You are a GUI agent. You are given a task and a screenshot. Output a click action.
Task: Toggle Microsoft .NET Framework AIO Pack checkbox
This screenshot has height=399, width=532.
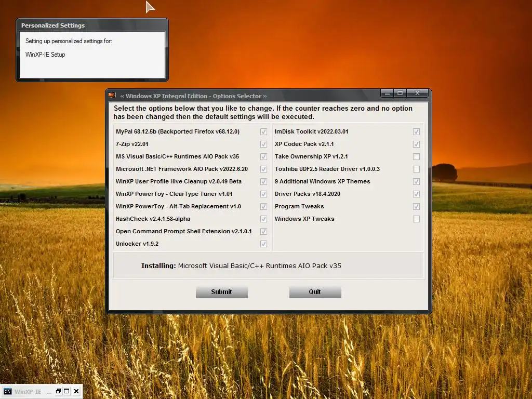(x=263, y=169)
